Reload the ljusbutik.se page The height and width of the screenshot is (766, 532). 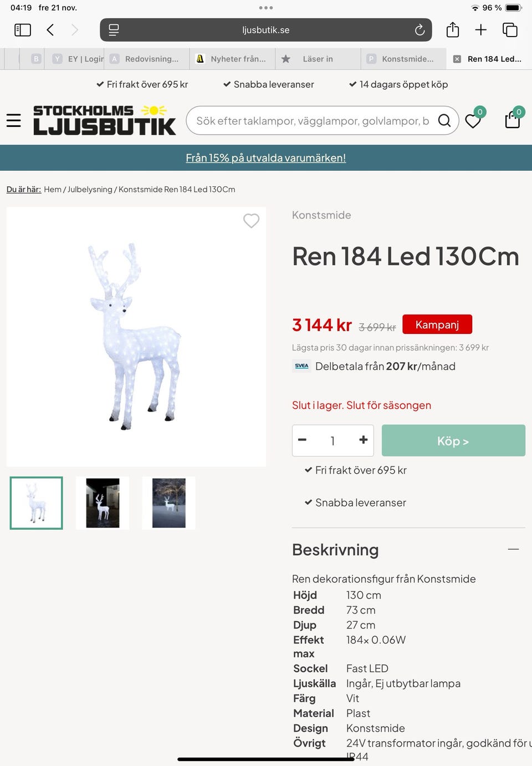pyautogui.click(x=420, y=30)
